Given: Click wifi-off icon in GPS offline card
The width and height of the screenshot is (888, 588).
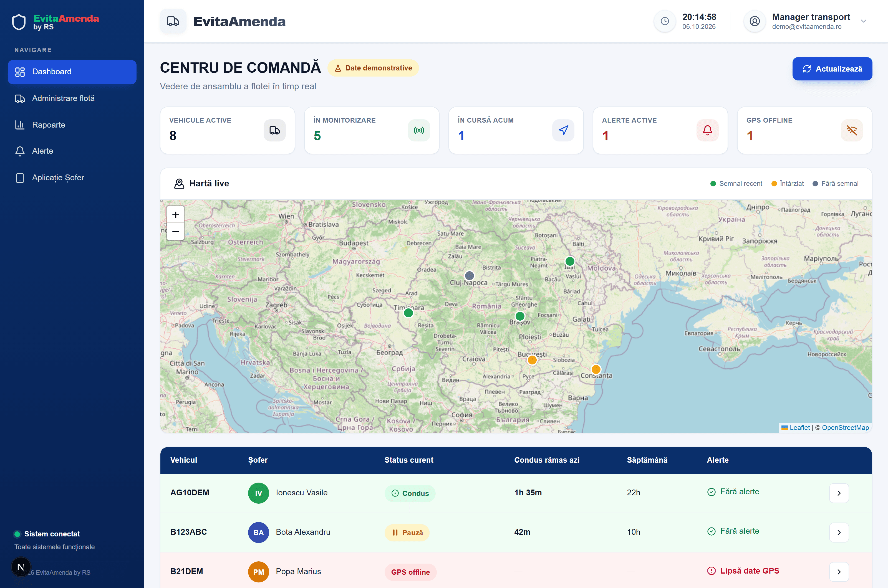Looking at the screenshot, I should pyautogui.click(x=852, y=131).
